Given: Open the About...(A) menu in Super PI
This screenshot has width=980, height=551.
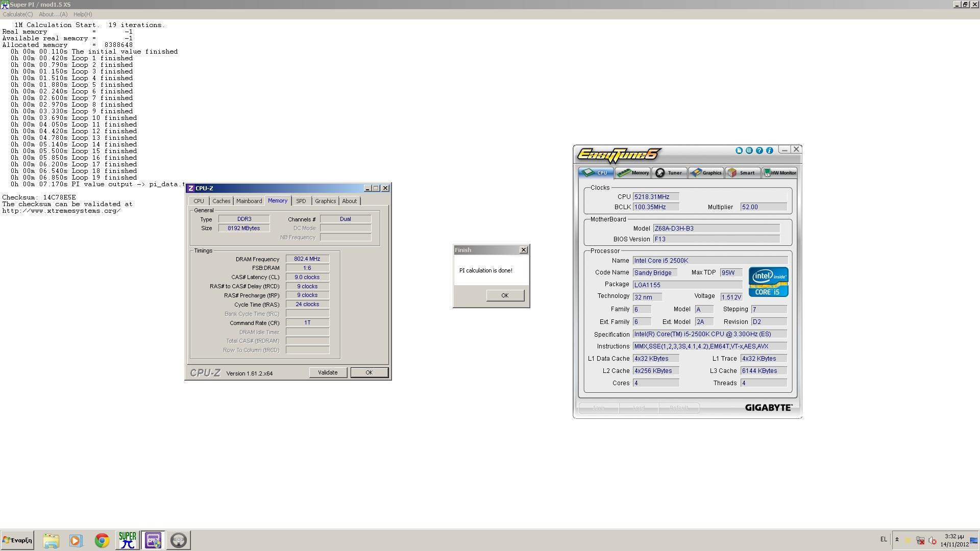Looking at the screenshot, I should pos(53,14).
